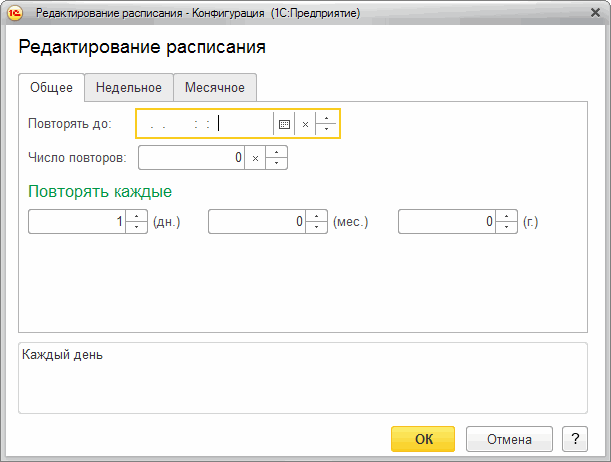
Task: Open help with question mark button
Action: 575,439
